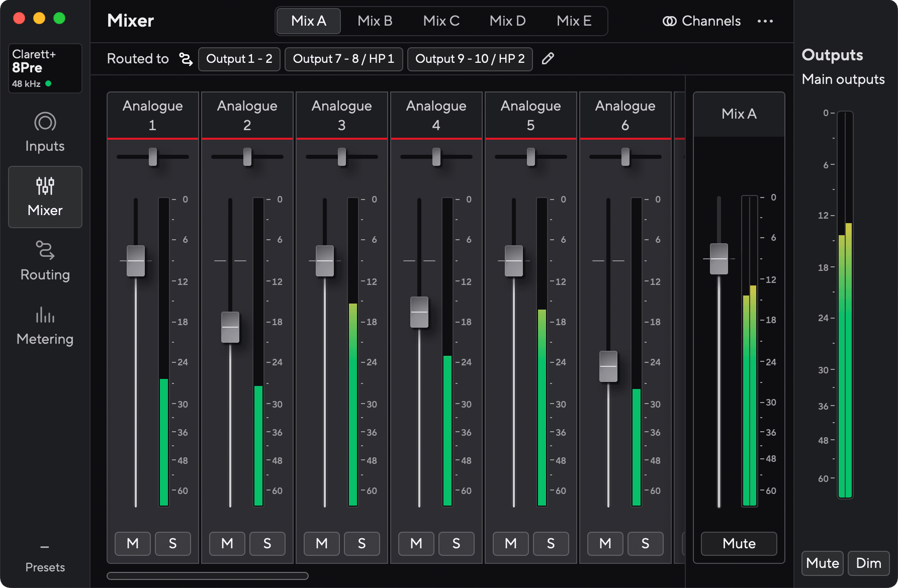Viewport: 898px width, 588px height.
Task: Click the Analogue 5 volume fader handle
Action: [x=514, y=261]
